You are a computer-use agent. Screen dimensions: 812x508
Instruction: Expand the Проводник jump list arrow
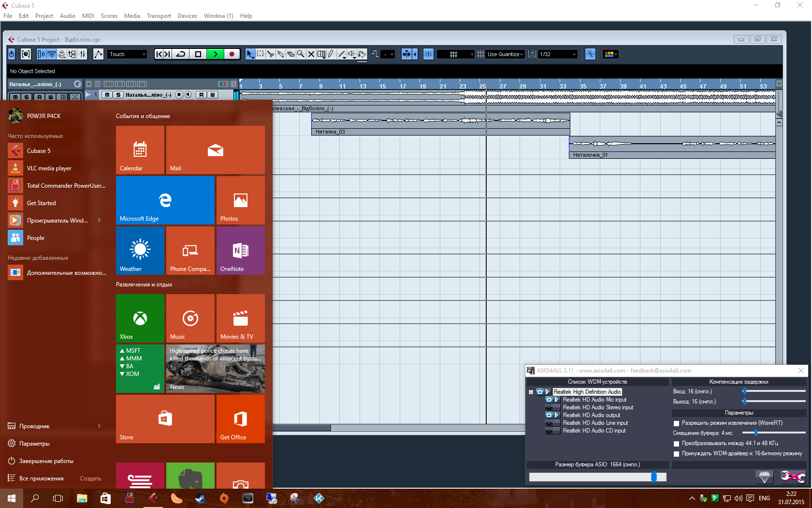[x=100, y=426]
